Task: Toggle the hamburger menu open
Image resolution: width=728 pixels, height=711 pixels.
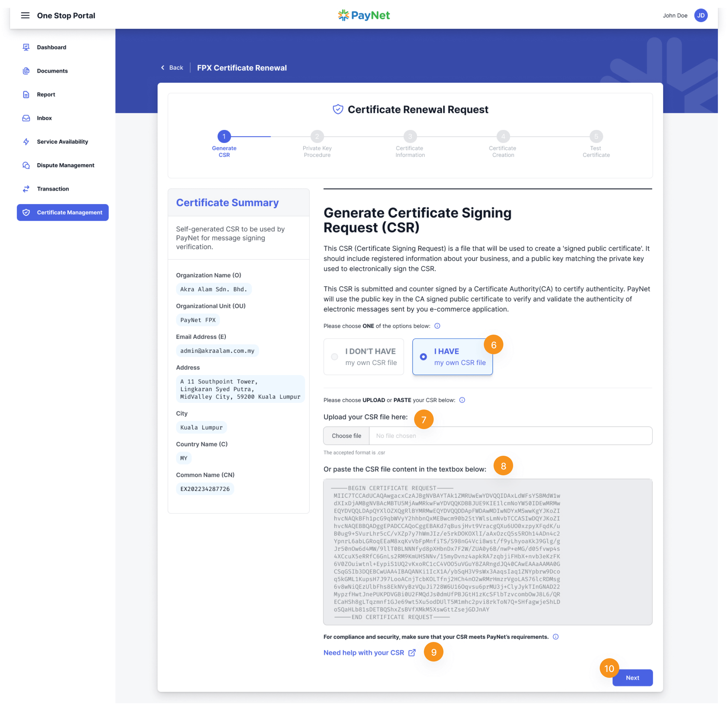Action: pyautogui.click(x=25, y=15)
